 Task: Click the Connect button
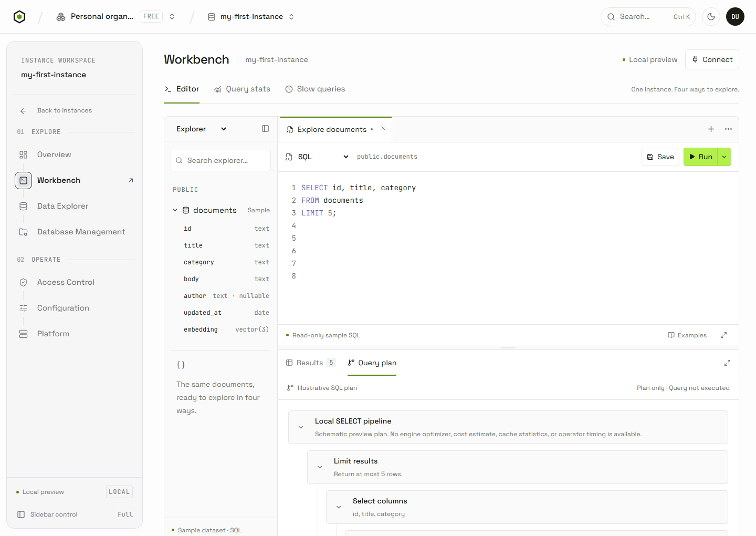point(712,59)
